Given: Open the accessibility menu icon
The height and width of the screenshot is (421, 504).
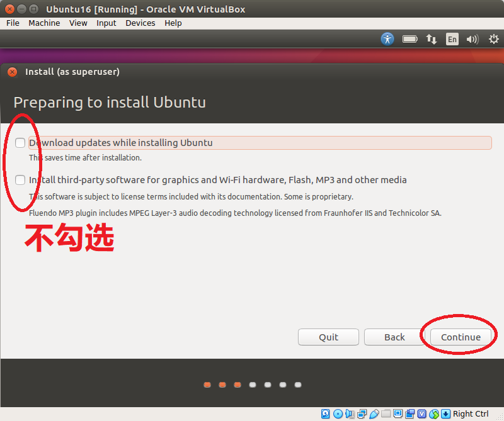Looking at the screenshot, I should [x=387, y=39].
